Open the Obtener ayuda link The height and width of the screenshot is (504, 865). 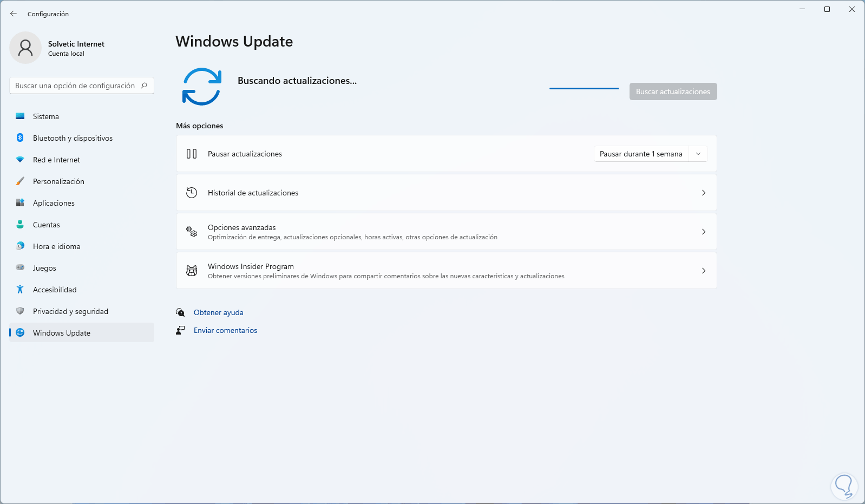click(x=219, y=312)
